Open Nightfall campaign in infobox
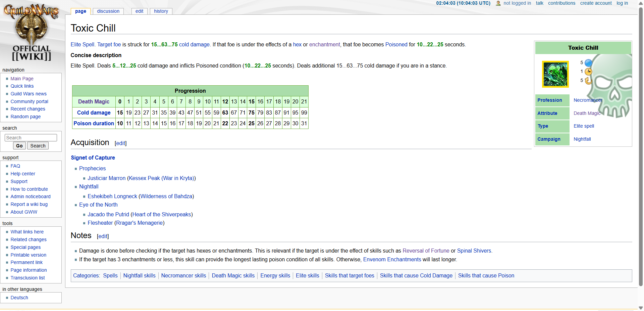This screenshot has height=311, width=644. coord(582,139)
